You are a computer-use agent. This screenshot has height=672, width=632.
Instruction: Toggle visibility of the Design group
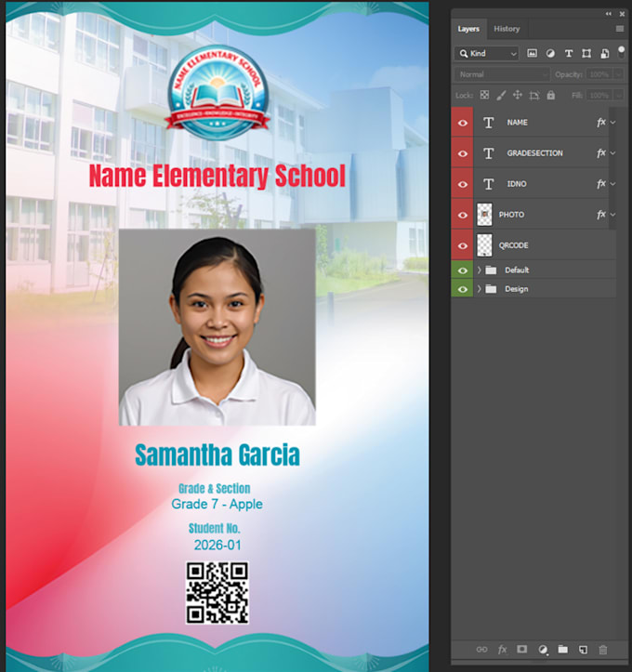pos(462,289)
